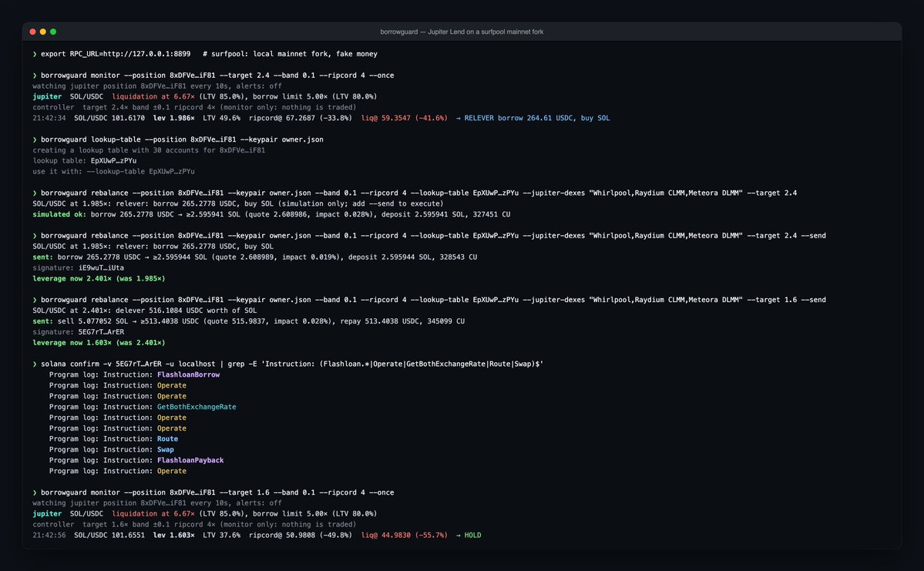Click the red 'liq@ 59.3547 (−41.6%)' value
The image size is (924, 571).
pyautogui.click(x=405, y=118)
